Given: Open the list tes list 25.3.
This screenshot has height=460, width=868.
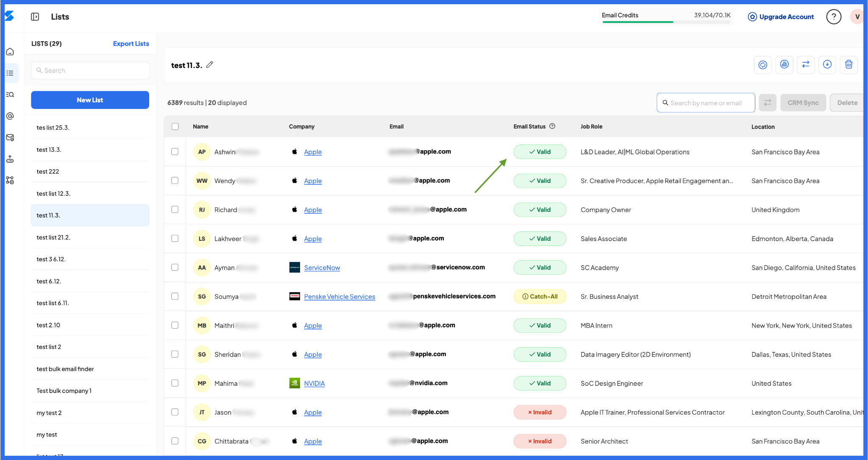Looking at the screenshot, I should 90,128.
